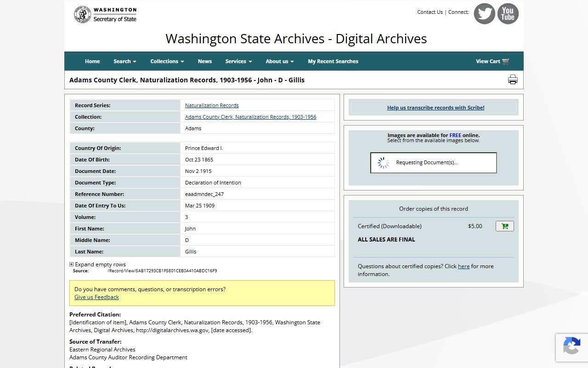
Task: Click 'here' link about certified copies
Action: [464, 266]
